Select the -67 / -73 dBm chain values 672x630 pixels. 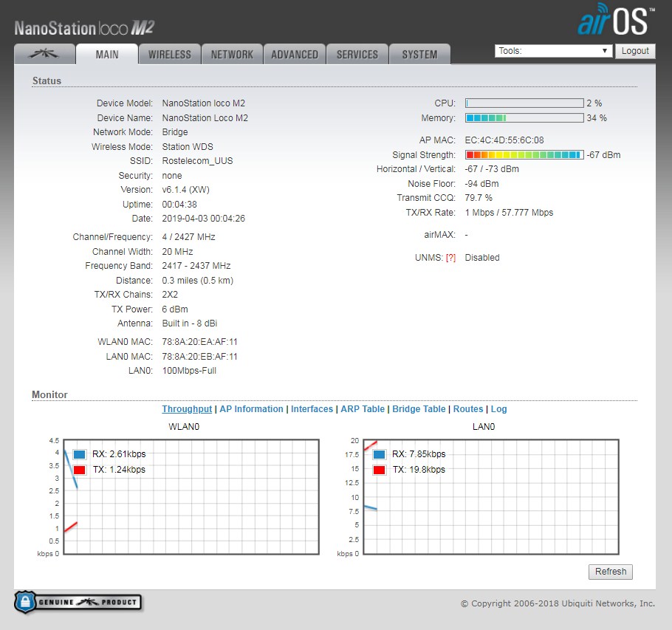click(x=492, y=169)
